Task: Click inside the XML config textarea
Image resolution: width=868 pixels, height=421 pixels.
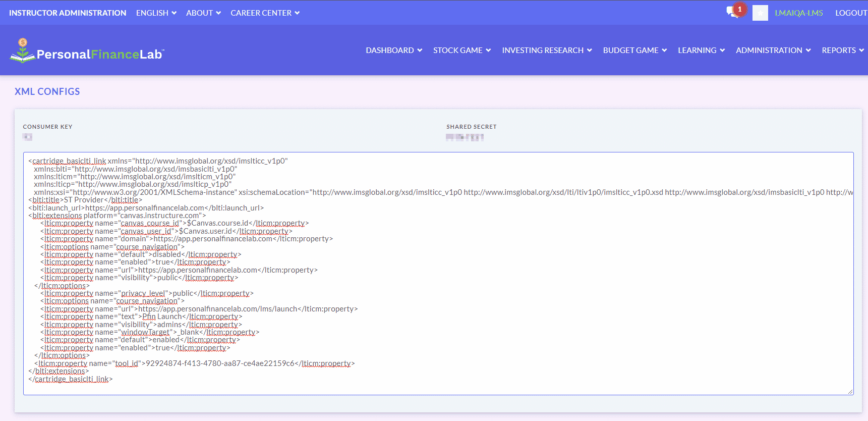Action: 438,274
